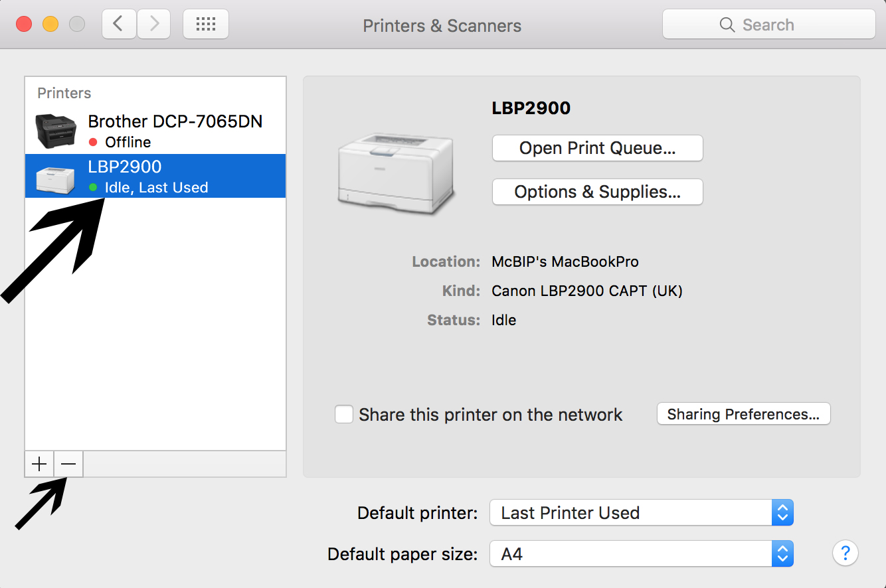Enable Share this printer on the network
886x588 pixels.
tap(344, 415)
